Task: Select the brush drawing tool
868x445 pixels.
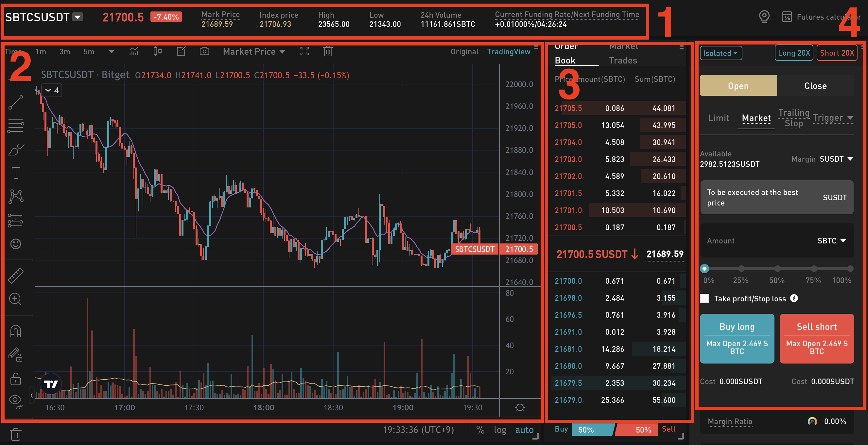Action: [15, 150]
